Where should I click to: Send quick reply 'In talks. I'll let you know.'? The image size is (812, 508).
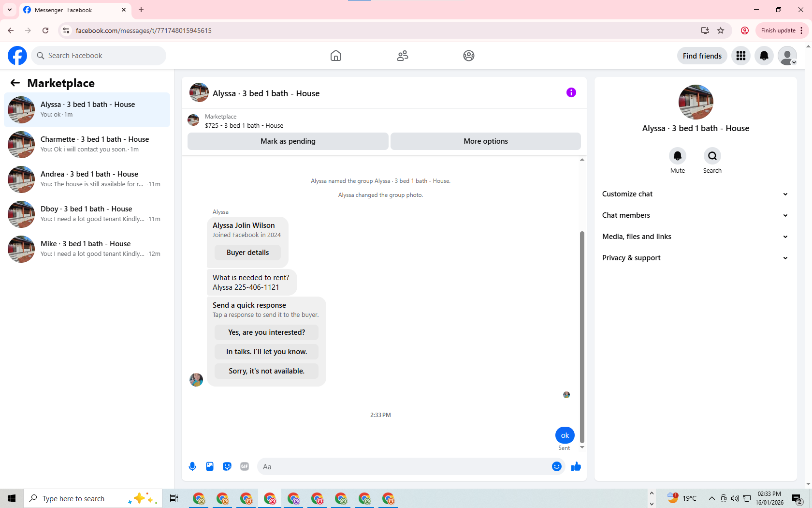[266, 352]
